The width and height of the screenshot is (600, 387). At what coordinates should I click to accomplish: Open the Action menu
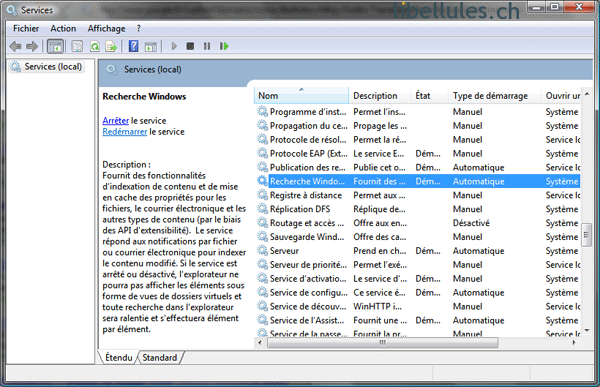pyautogui.click(x=63, y=28)
